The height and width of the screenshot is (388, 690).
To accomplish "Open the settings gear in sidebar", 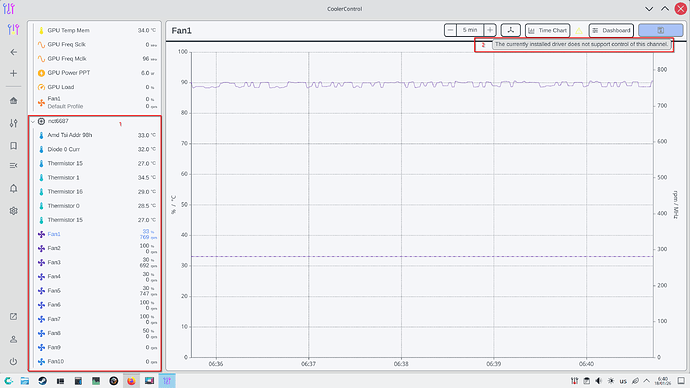I will click(14, 211).
